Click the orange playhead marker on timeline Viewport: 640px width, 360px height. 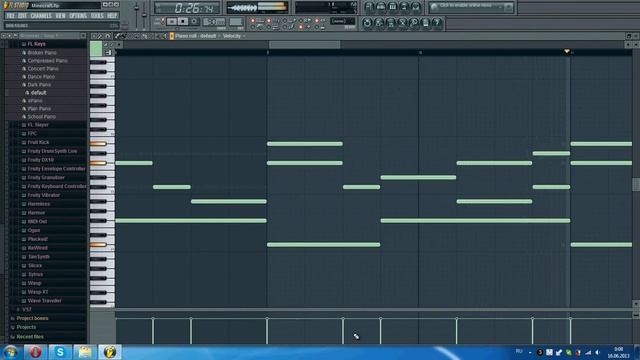(x=567, y=51)
